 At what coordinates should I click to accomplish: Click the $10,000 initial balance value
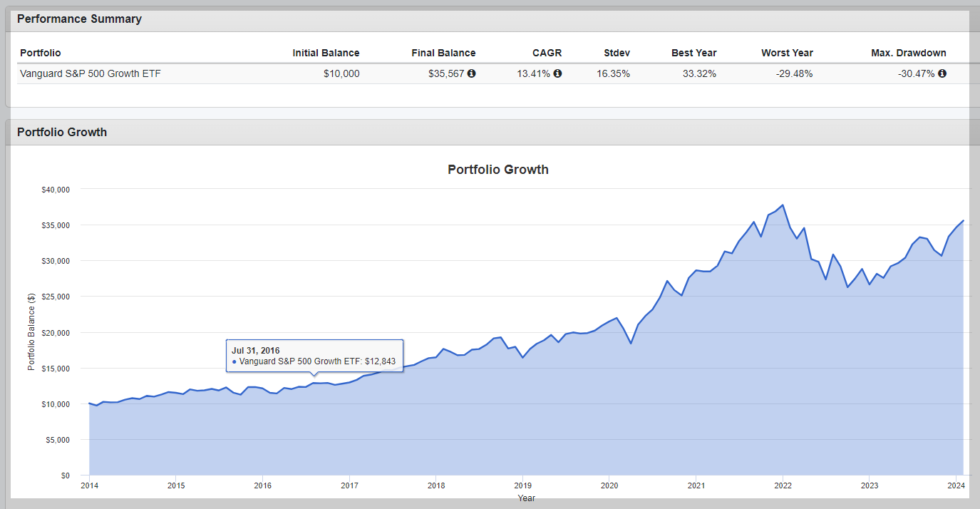pos(341,73)
